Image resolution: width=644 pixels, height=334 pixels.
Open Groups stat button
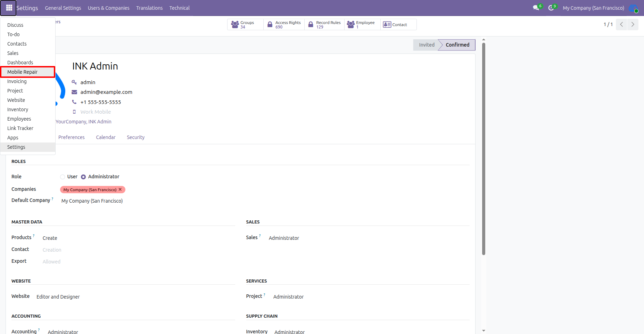[246, 25]
